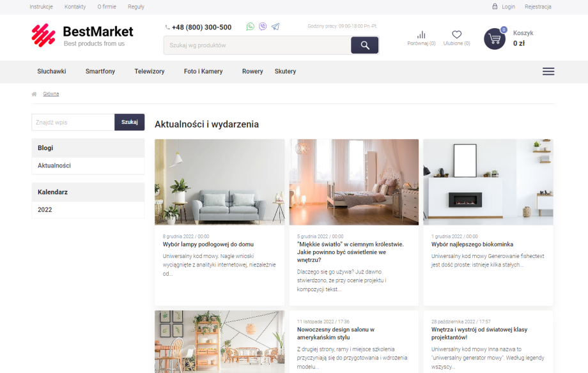This screenshot has height=373, width=588.
Task: Open the Wybór najlepszego biokominka article
Action: pos(472,245)
